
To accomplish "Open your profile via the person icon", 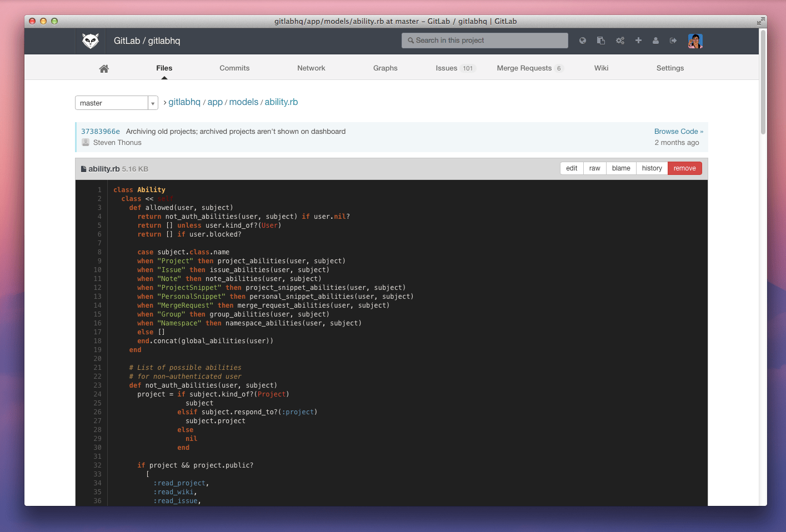I will [x=655, y=40].
